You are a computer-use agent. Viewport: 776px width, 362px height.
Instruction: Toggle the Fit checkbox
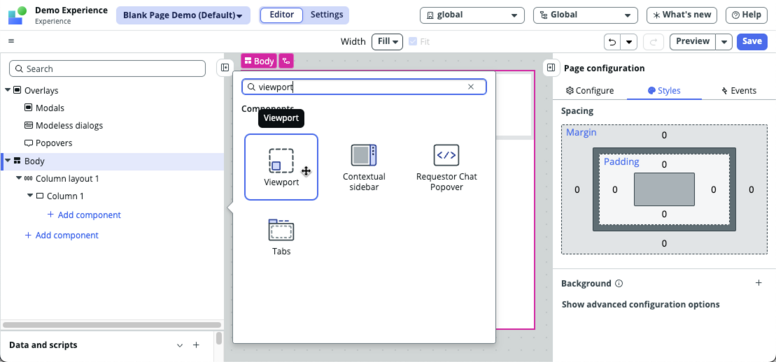(413, 42)
